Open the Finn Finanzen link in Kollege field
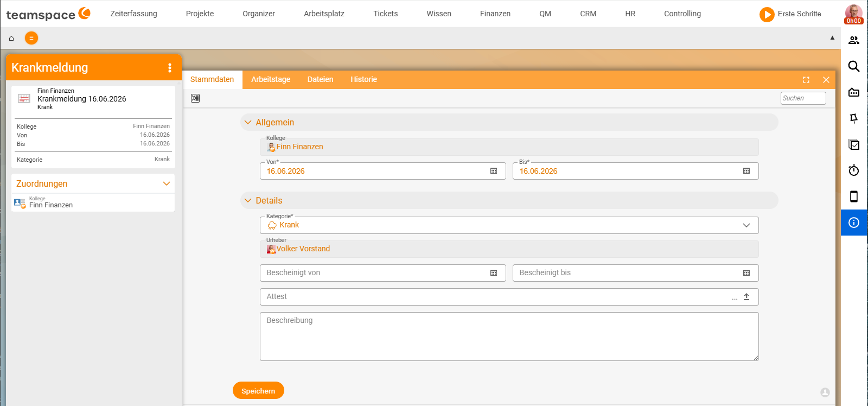868x406 pixels. coord(299,147)
